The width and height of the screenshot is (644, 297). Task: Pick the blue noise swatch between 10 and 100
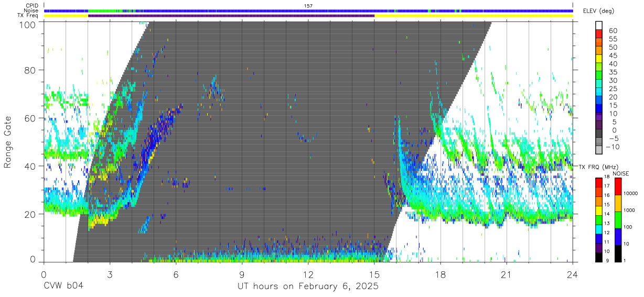coord(617,236)
